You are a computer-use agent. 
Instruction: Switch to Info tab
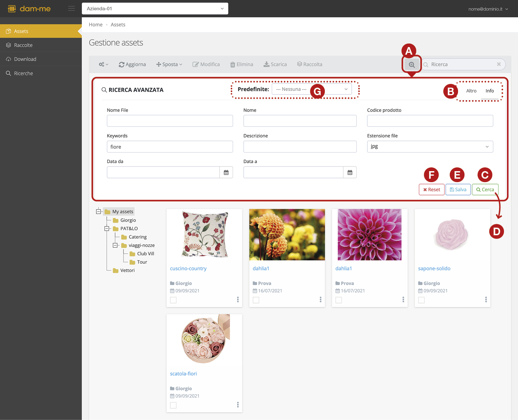[490, 91]
